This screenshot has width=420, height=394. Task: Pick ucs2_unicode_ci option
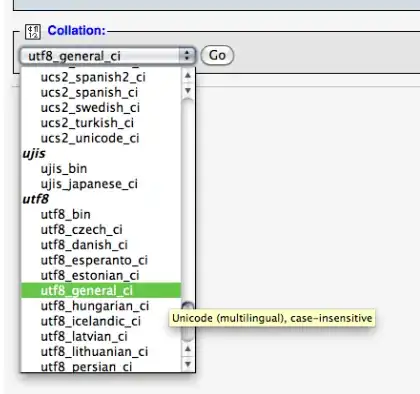tap(101, 138)
